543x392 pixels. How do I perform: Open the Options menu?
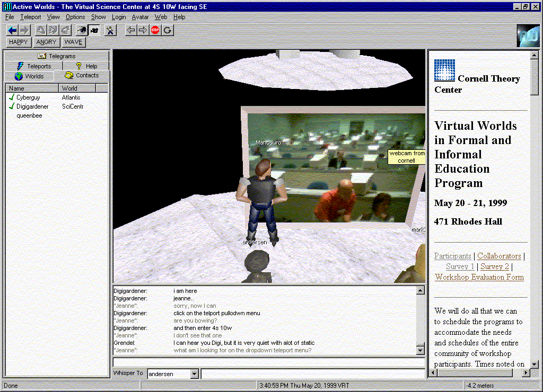pyautogui.click(x=75, y=17)
